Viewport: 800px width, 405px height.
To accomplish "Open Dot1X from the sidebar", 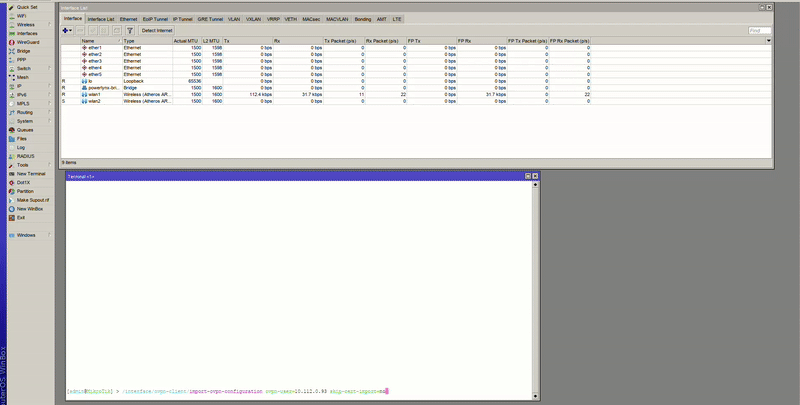I will click(23, 183).
